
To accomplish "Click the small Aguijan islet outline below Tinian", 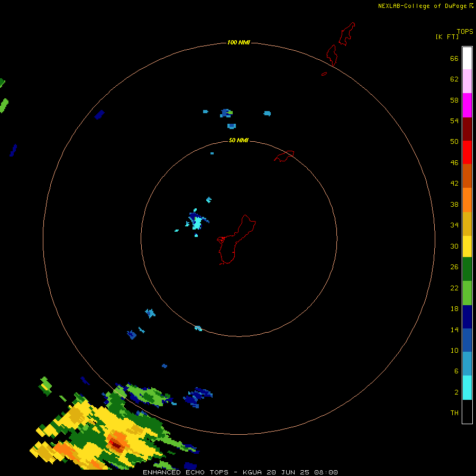I will coord(324,74).
